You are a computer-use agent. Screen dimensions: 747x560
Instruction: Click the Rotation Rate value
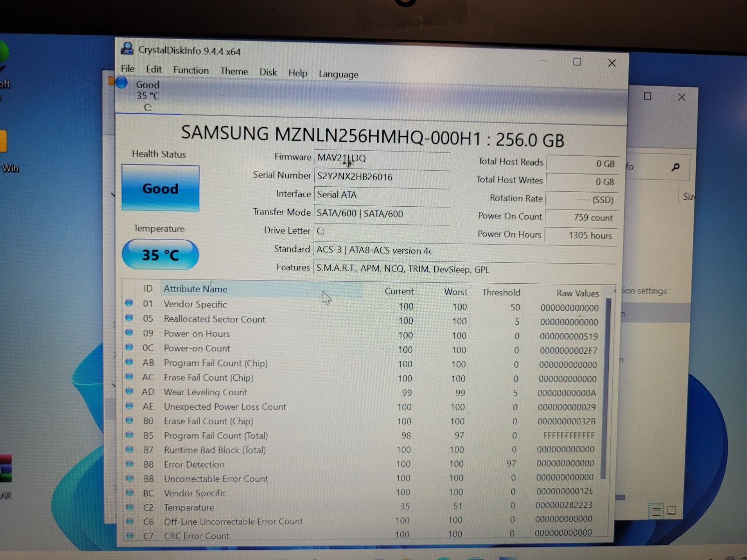[x=582, y=200]
